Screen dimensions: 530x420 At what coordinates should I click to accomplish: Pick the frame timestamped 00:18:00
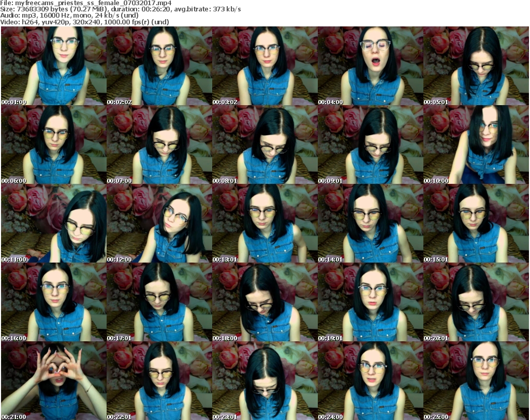pyautogui.click(x=265, y=302)
